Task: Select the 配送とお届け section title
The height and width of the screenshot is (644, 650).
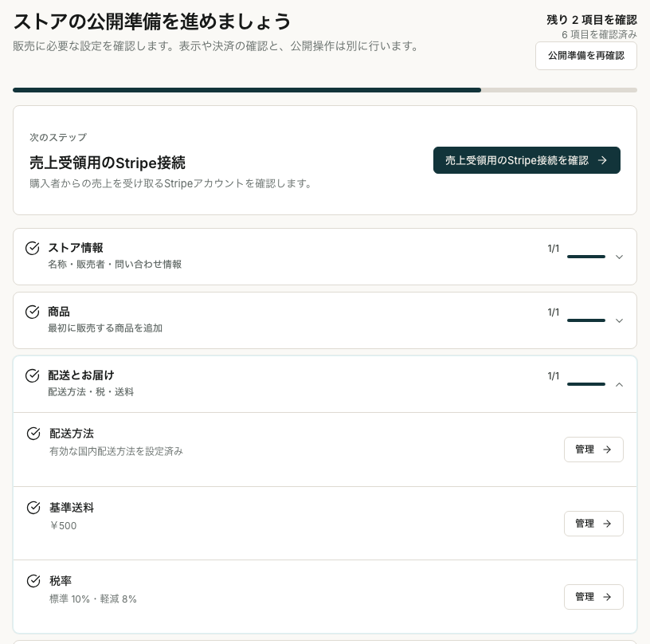Action: pyautogui.click(x=80, y=375)
